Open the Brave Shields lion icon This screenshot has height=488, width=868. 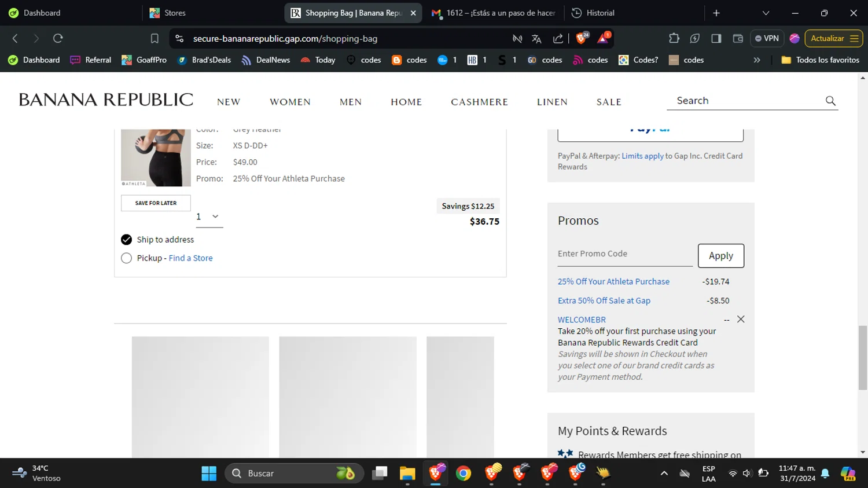click(582, 38)
